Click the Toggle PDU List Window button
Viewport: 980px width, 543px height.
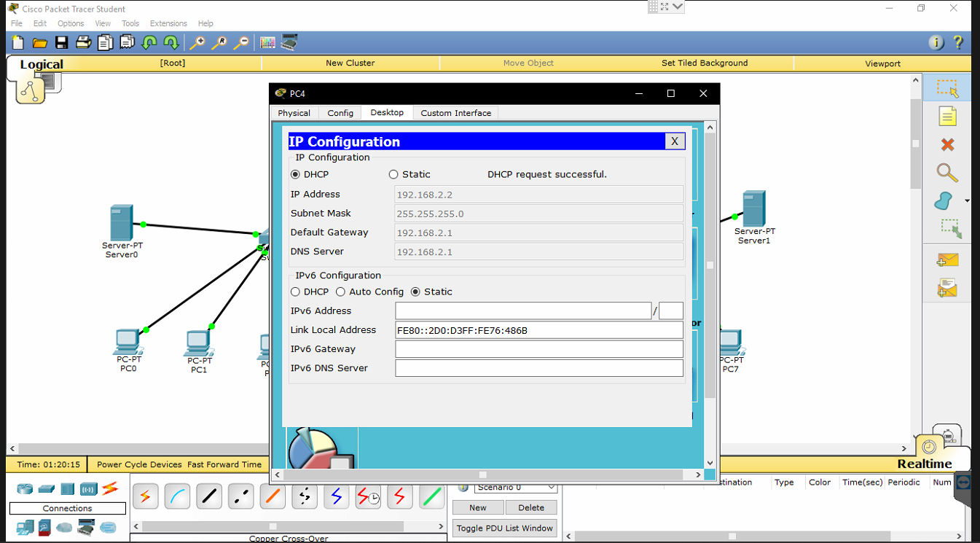(504, 528)
